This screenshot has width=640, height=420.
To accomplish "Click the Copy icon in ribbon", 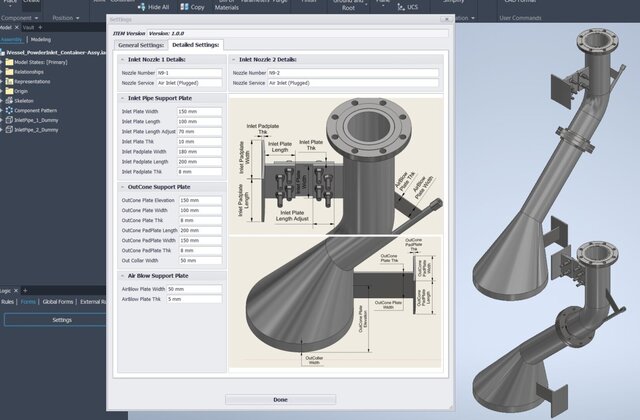I will click(x=186, y=6).
